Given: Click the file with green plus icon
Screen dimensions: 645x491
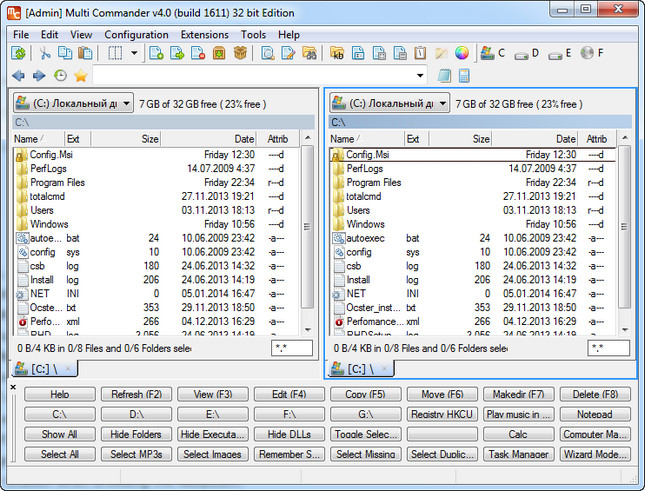Looking at the screenshot, I should (x=156, y=53).
